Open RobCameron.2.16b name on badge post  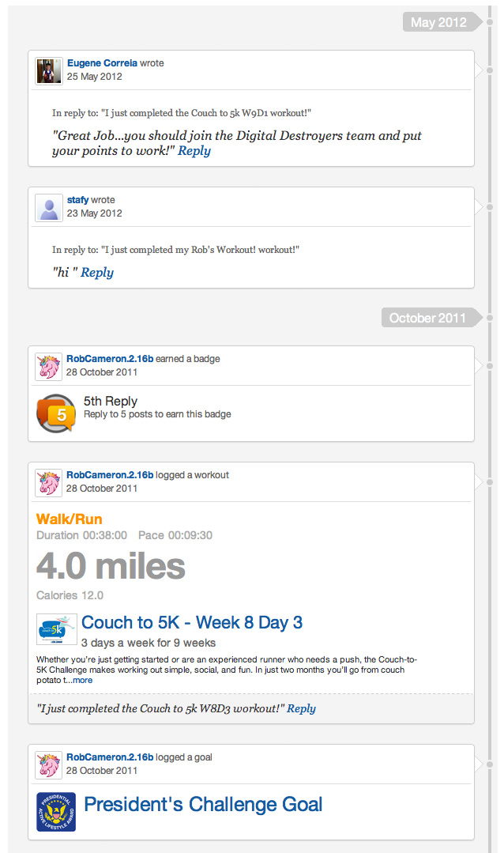110,359
